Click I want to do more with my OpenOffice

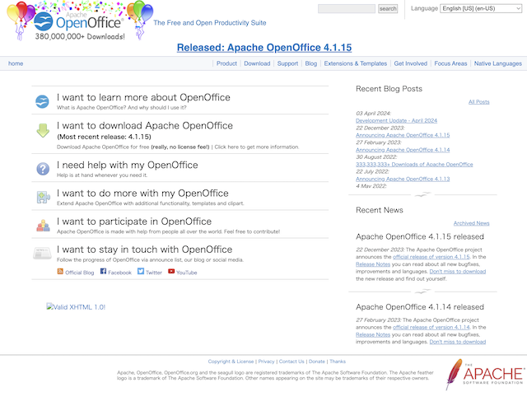142,194
